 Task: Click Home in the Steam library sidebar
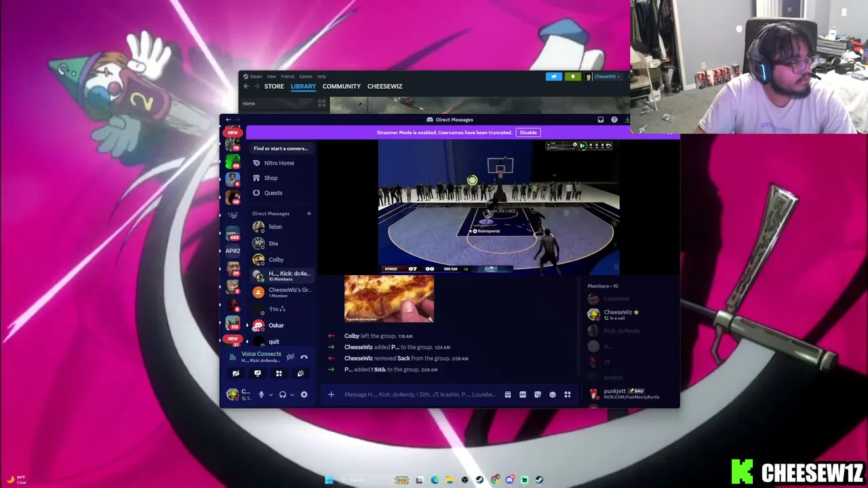249,104
